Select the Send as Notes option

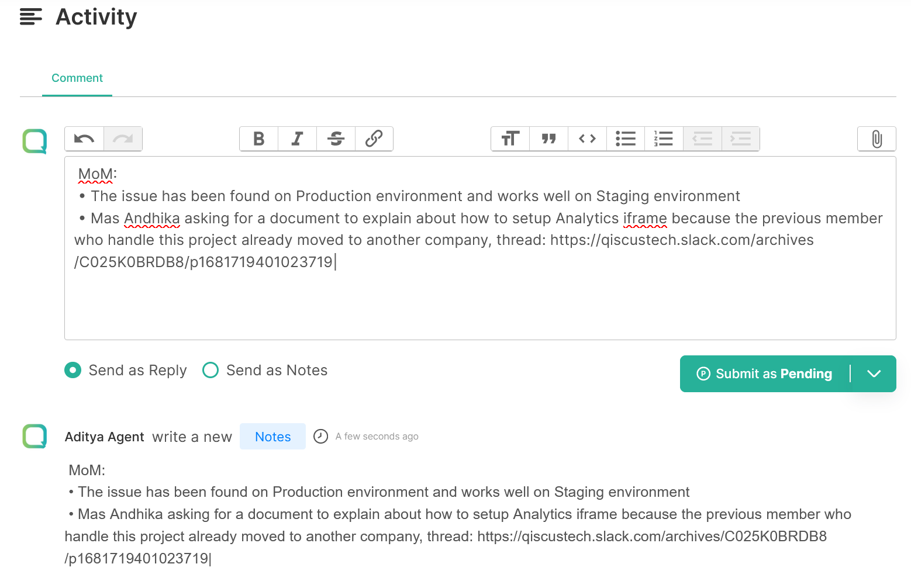(x=211, y=371)
